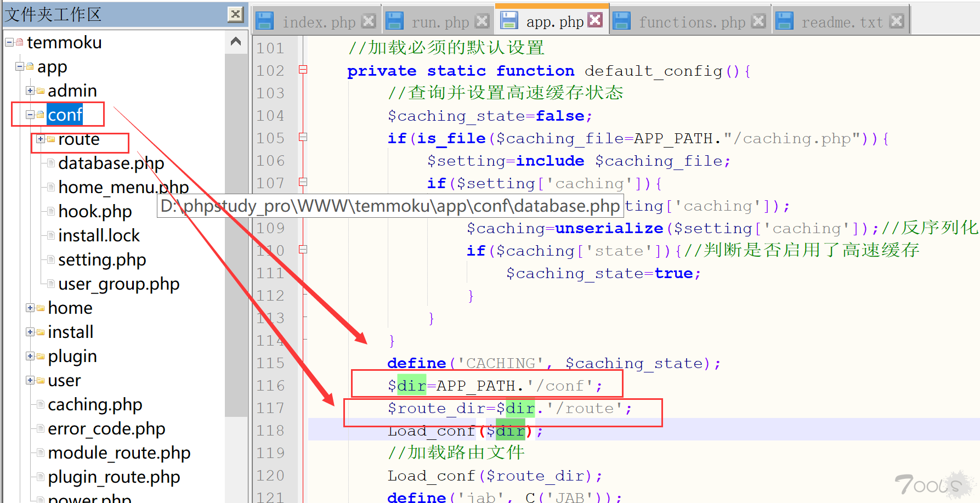Collapse the conf folder
Viewport: 980px width, 503px height.
[x=30, y=115]
